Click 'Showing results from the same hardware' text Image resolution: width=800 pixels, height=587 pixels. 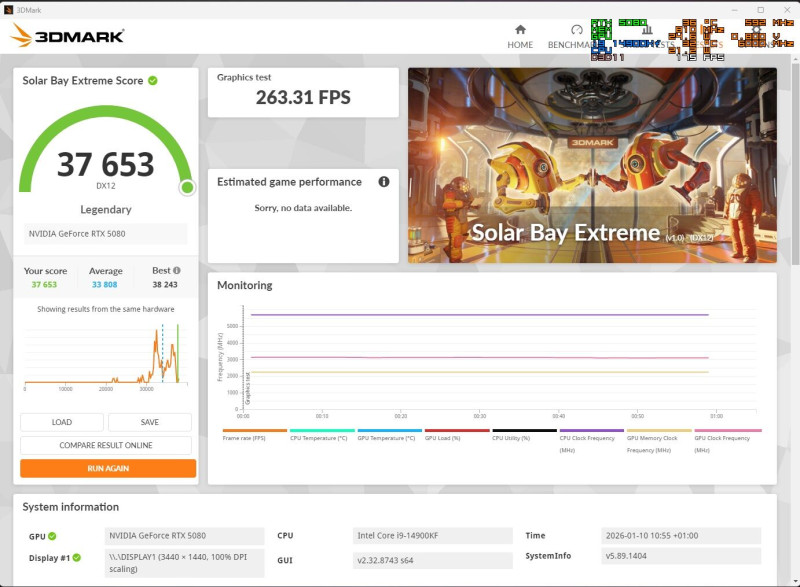tap(106, 309)
